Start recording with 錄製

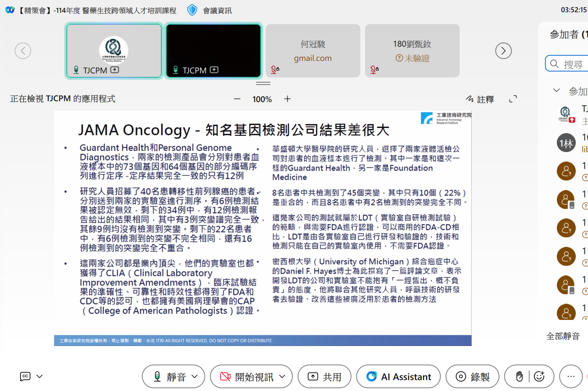(472, 376)
